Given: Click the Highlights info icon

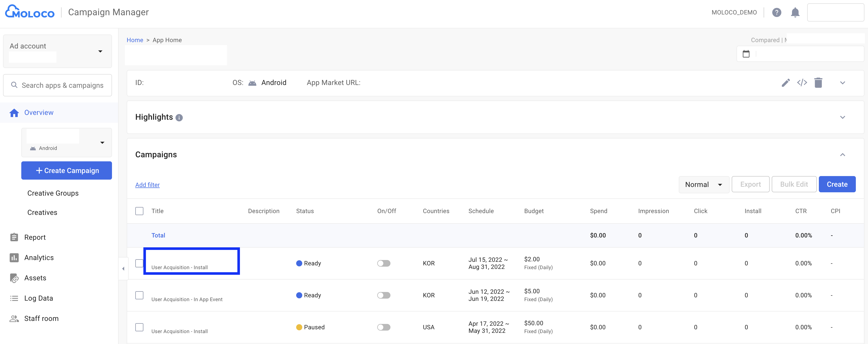Looking at the screenshot, I should [179, 118].
